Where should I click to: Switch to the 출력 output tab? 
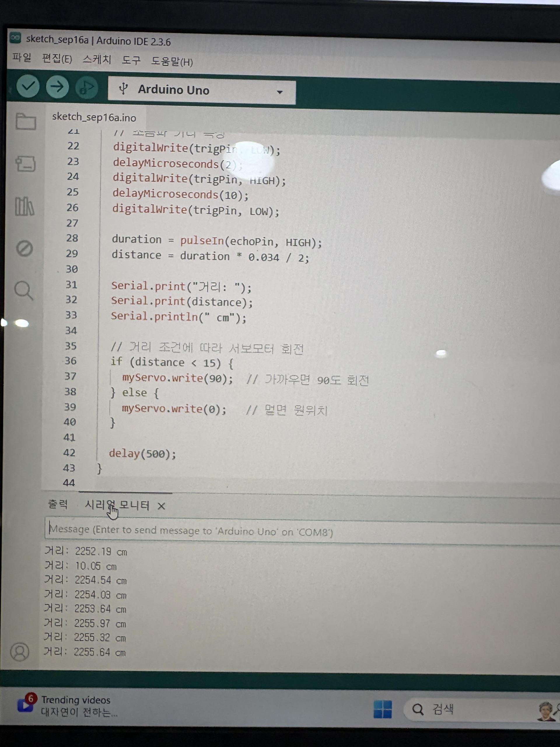tap(58, 504)
